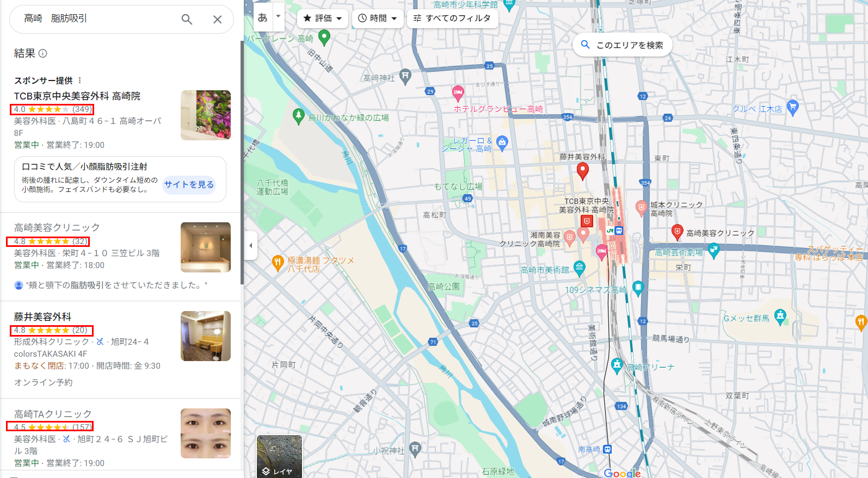Click 藤井美容外科 red map pin
Image resolution: width=868 pixels, height=478 pixels.
coord(583,171)
